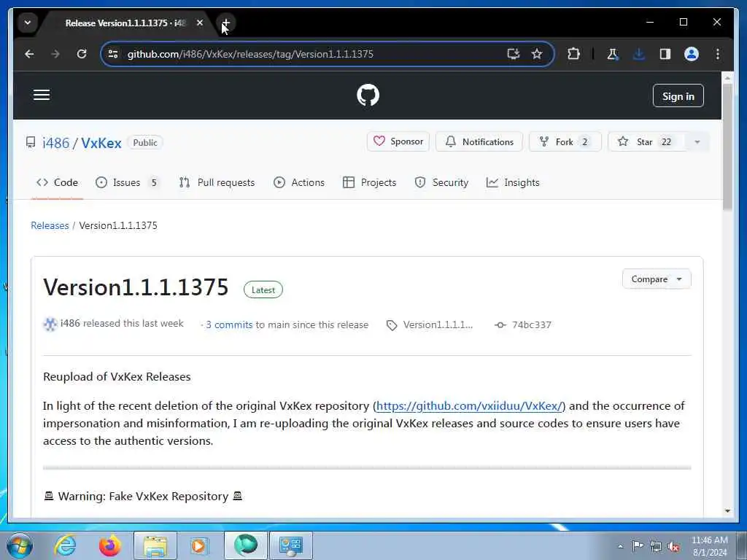
Task: Open Chrome Labs flask icon
Action: point(613,54)
